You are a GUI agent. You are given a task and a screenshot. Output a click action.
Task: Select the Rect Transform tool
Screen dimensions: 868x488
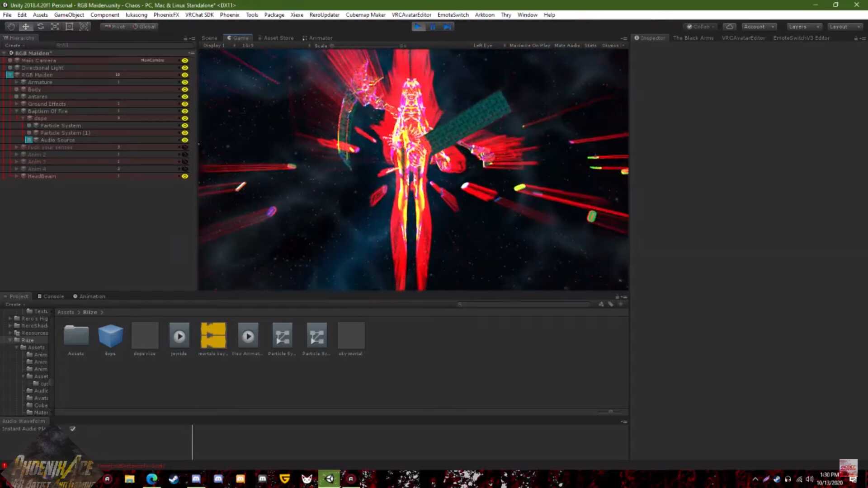(70, 27)
